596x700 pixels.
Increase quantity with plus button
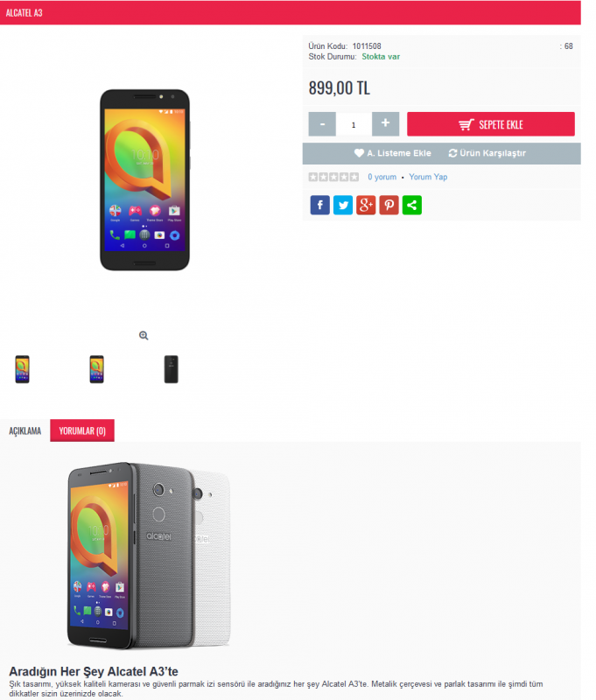[x=385, y=124]
